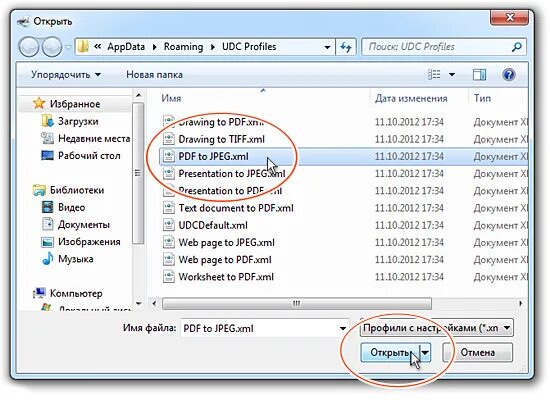The width and height of the screenshot is (550, 400).
Task: Click the navigation pane scroll down arrow
Action: click(x=138, y=304)
